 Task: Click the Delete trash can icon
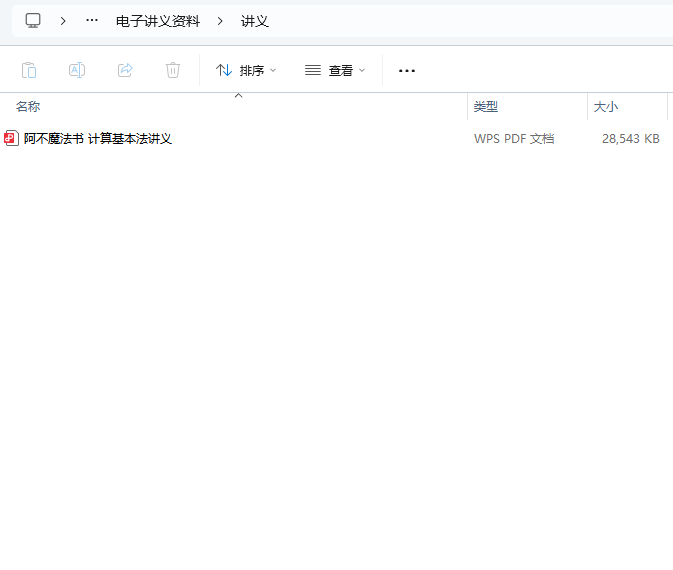pos(173,70)
